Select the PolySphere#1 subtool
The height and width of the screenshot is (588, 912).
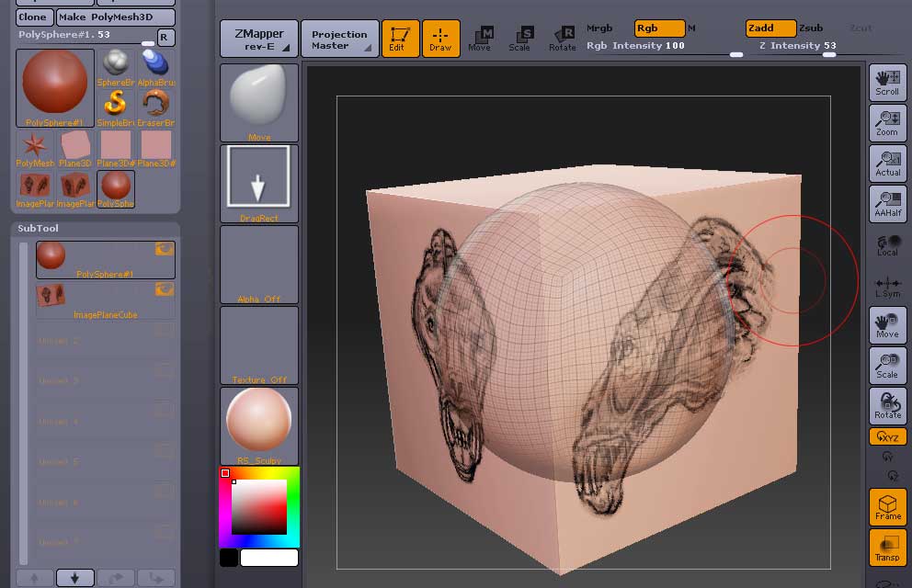pos(106,260)
